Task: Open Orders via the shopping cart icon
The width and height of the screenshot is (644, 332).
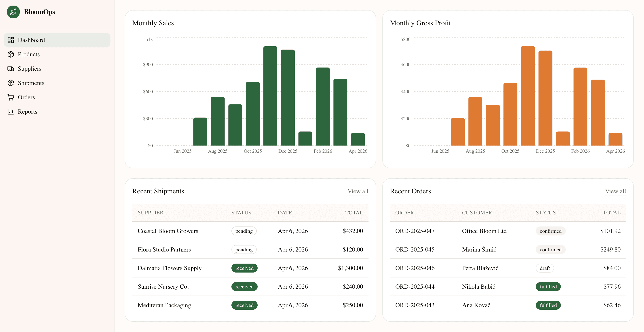Action: [x=11, y=97]
